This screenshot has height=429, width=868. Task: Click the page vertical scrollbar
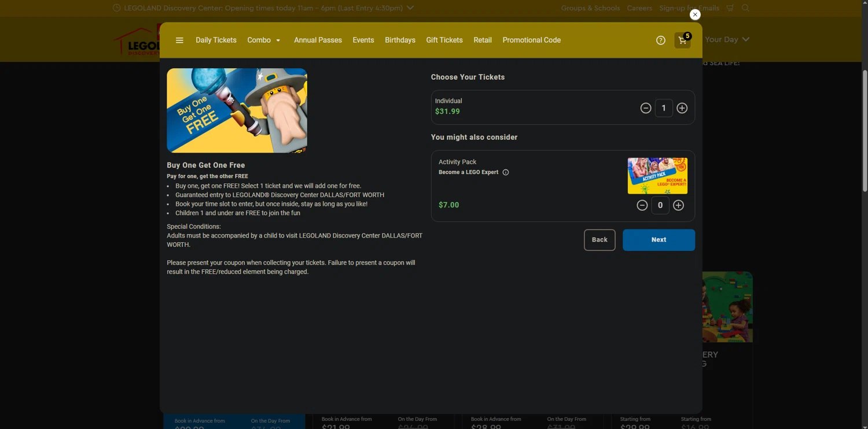point(865,131)
